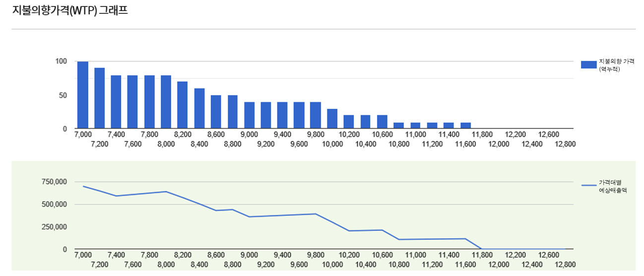This screenshot has width=644, height=276.
Task: Select the 12,000 x-axis label under bar chart
Action: coord(499,144)
